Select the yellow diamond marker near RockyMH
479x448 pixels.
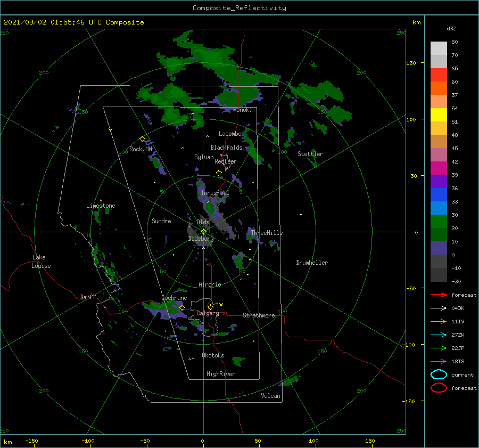click(x=142, y=139)
